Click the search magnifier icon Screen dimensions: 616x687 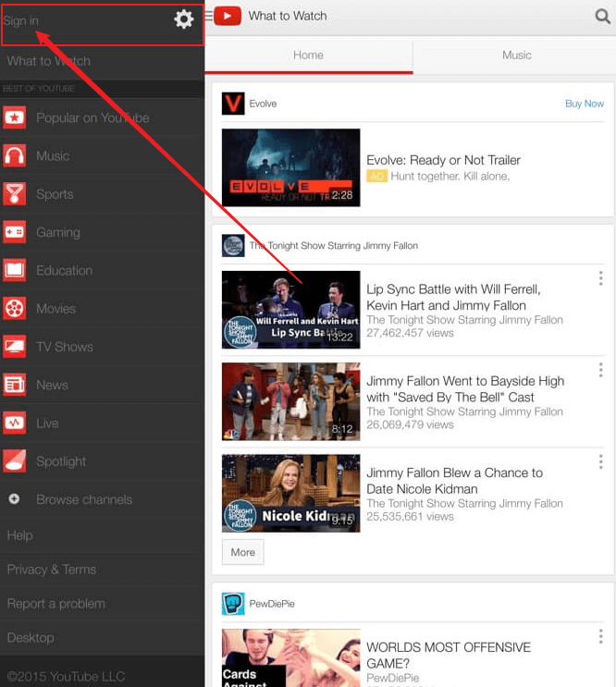603,16
